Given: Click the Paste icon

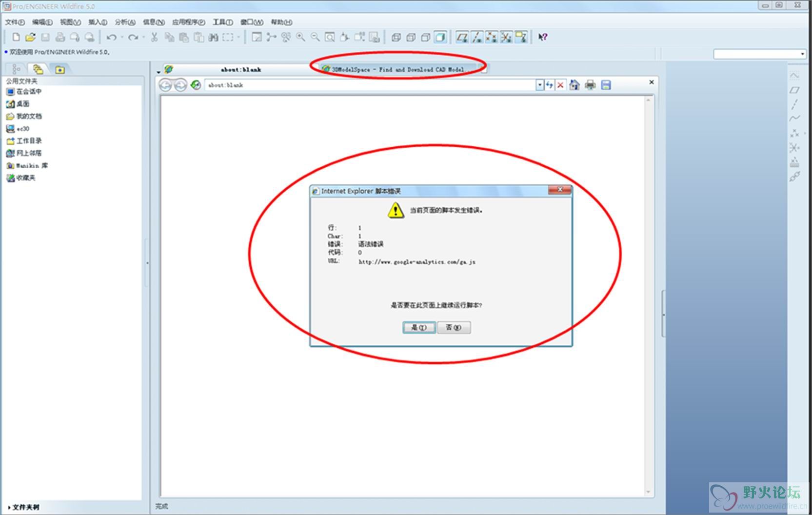Looking at the screenshot, I should coord(184,37).
